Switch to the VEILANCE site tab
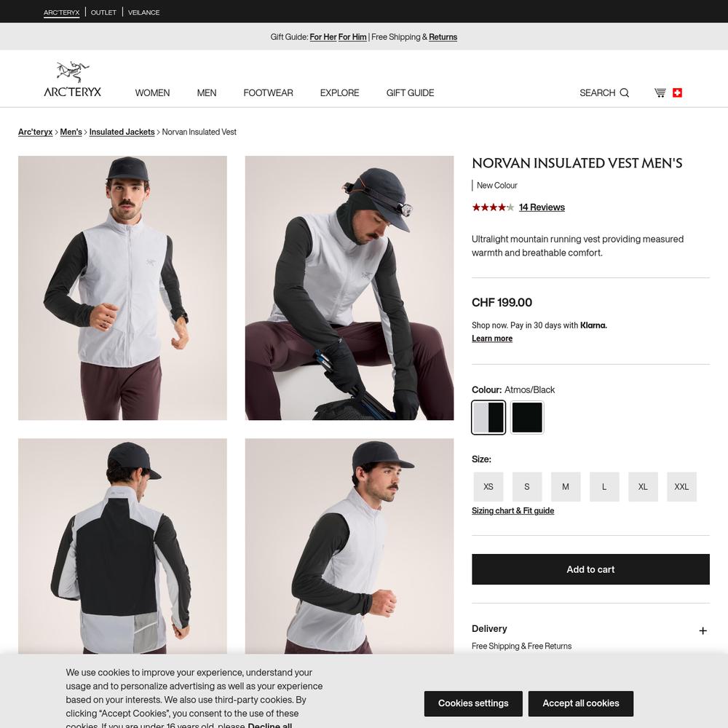 point(144,12)
